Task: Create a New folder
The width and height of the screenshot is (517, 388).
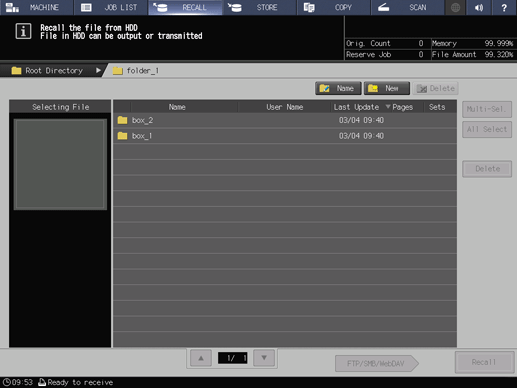Action: [x=387, y=88]
